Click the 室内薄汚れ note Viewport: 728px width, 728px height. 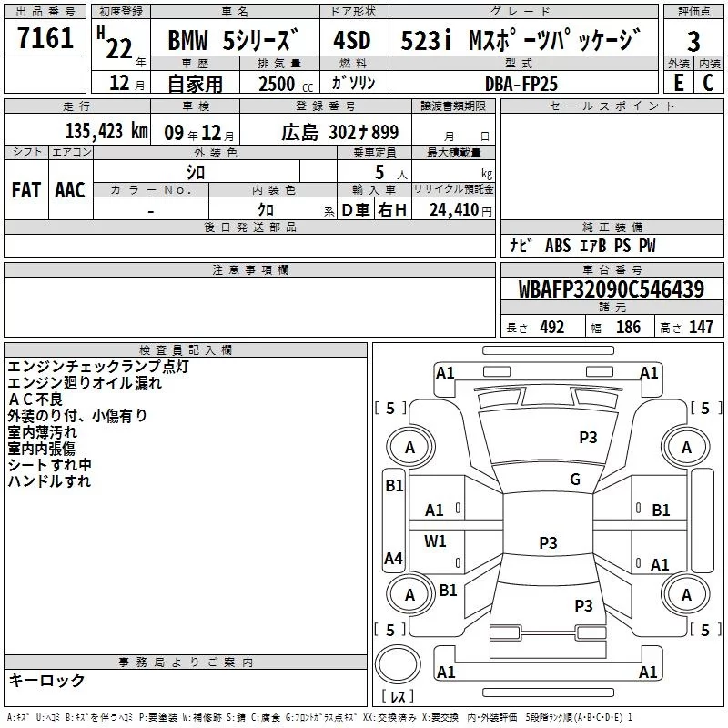42,431
